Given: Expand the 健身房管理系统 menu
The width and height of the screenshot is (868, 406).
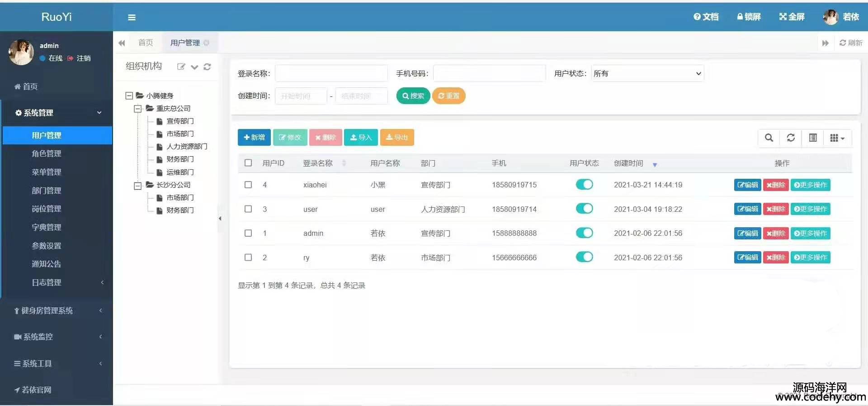Looking at the screenshot, I should (57, 310).
